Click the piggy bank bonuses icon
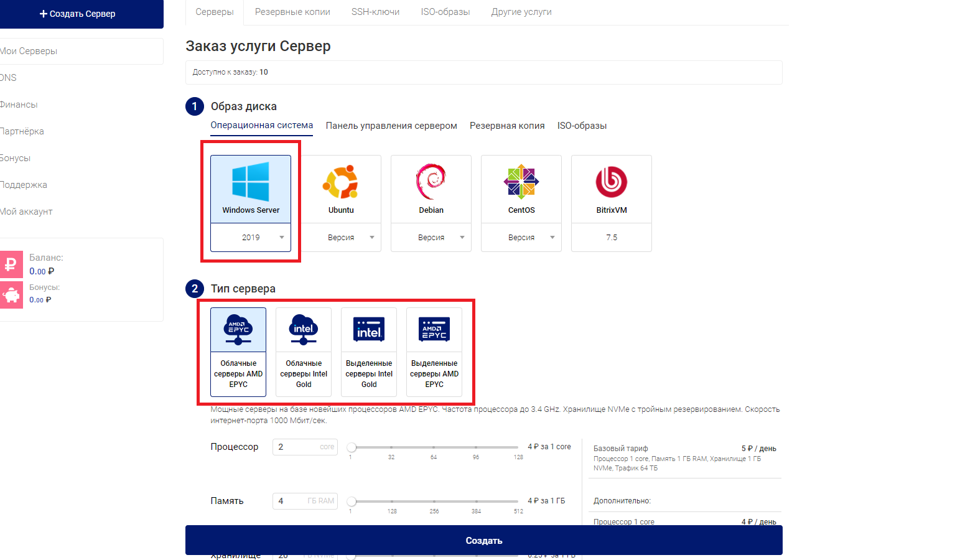The height and width of the screenshot is (560, 955). point(11,294)
